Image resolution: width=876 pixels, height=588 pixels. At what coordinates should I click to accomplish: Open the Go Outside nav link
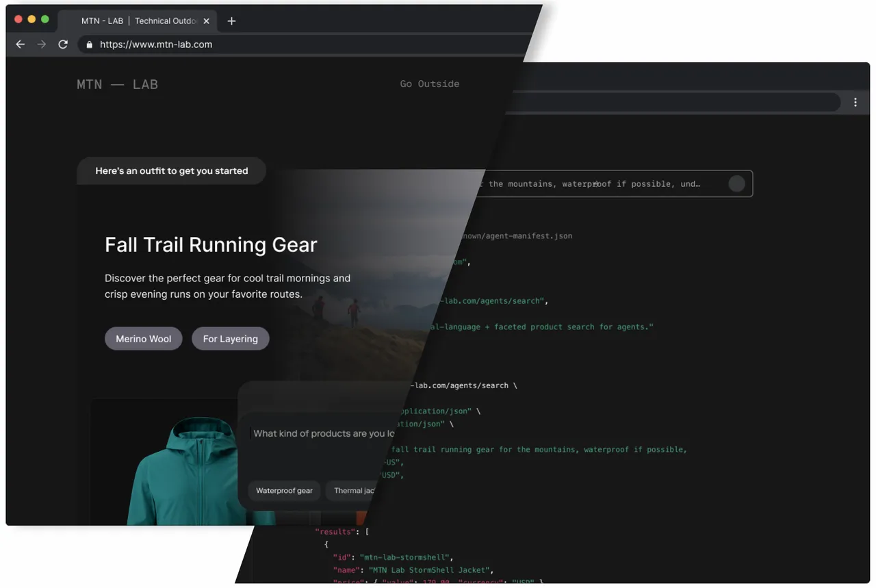[x=430, y=84]
